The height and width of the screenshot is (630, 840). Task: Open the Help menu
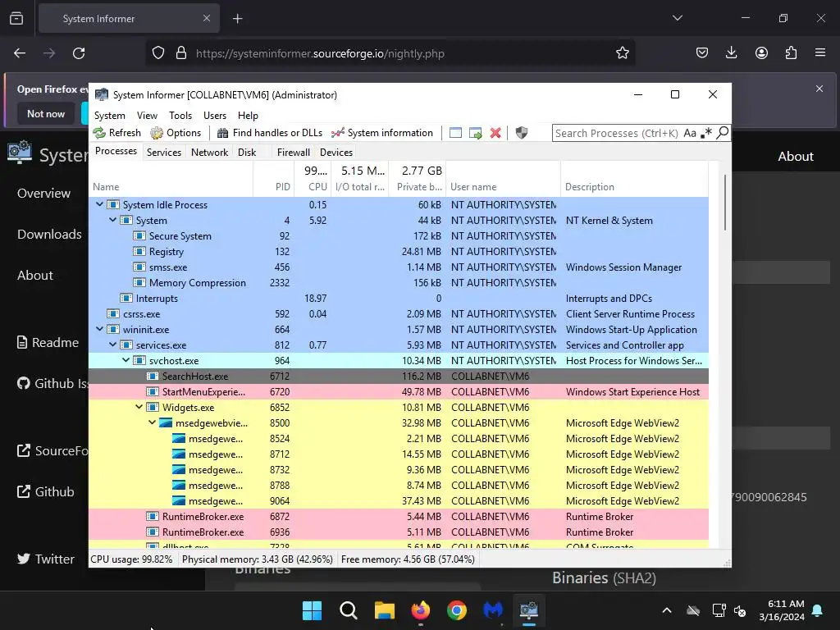(x=248, y=116)
